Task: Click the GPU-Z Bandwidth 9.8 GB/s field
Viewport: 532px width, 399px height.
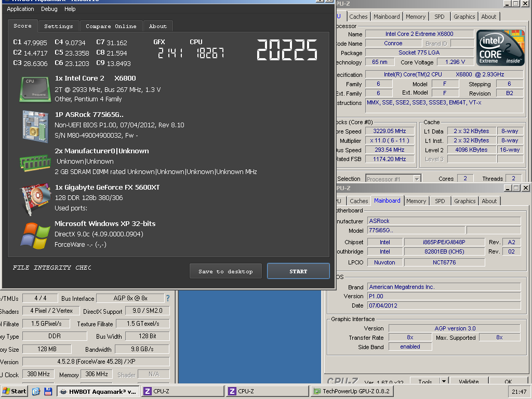Action: tap(142, 349)
